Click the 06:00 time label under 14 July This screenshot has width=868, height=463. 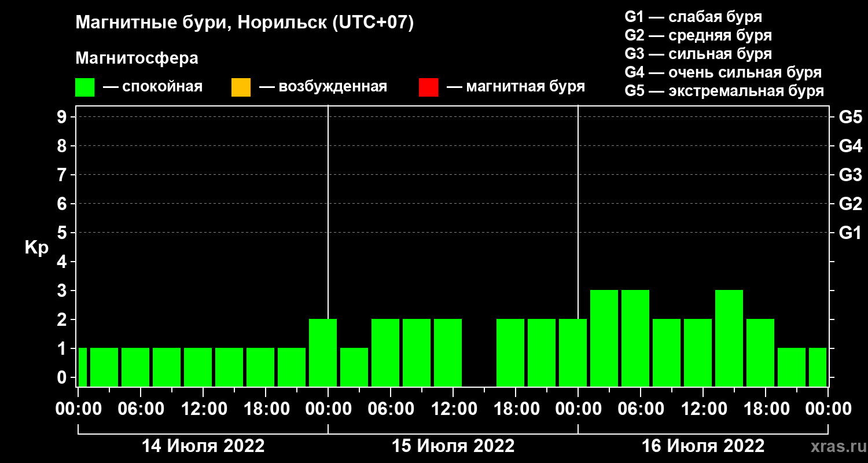click(x=141, y=409)
